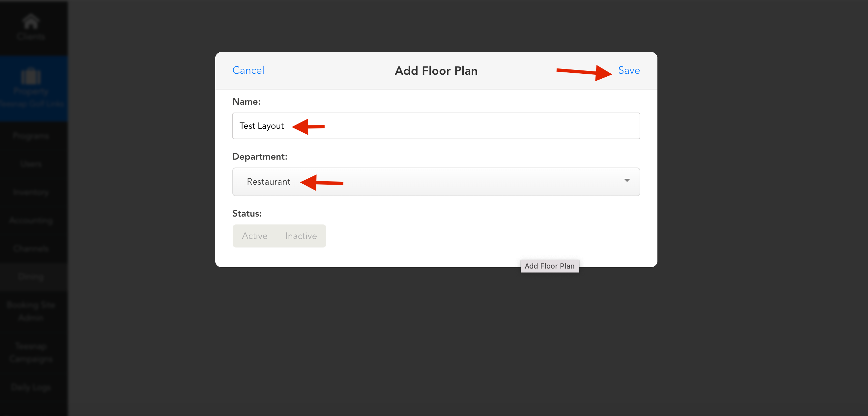Set the floor plan status to Active
Viewport: 868px width, 416px height.
coord(254,236)
